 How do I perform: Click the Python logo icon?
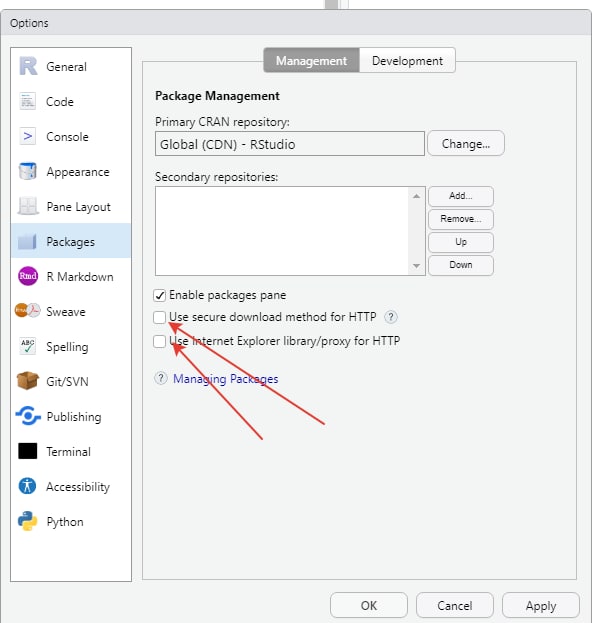pos(27,521)
